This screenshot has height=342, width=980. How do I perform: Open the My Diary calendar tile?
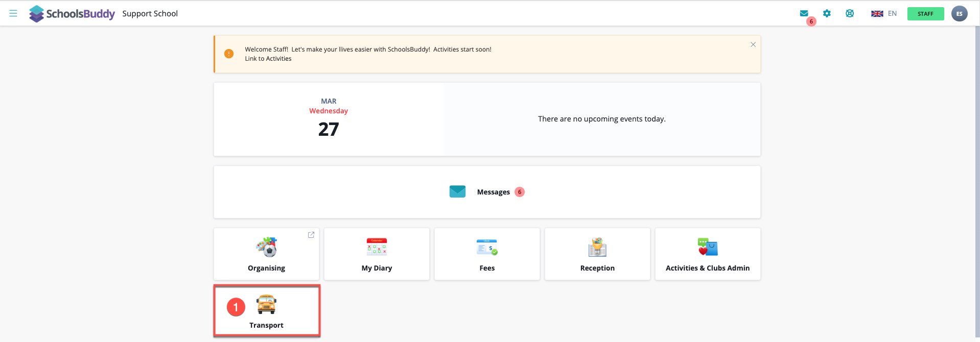[377, 254]
